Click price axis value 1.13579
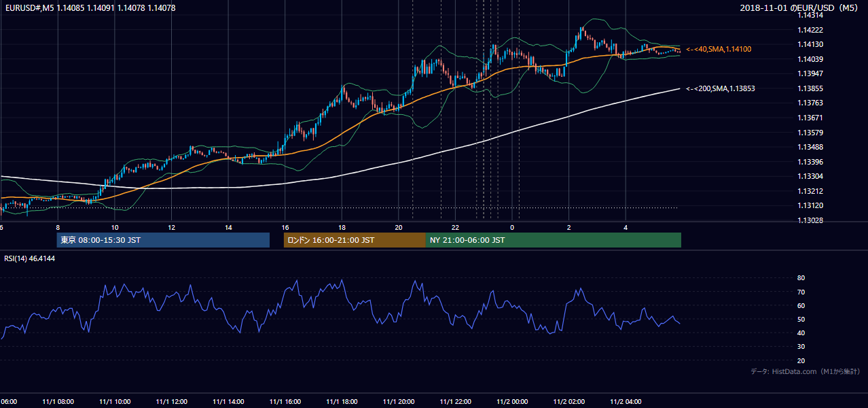Viewport: 868px width, 408px height. tap(810, 133)
